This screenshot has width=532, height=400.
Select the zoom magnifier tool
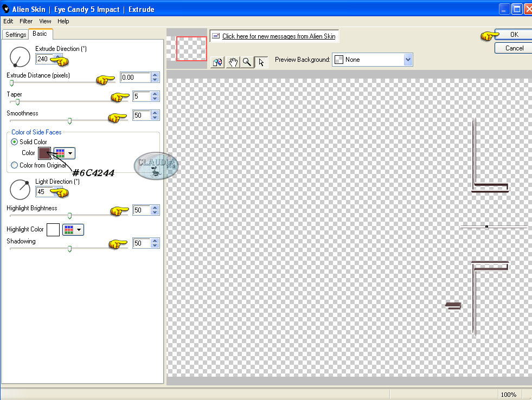[247, 62]
